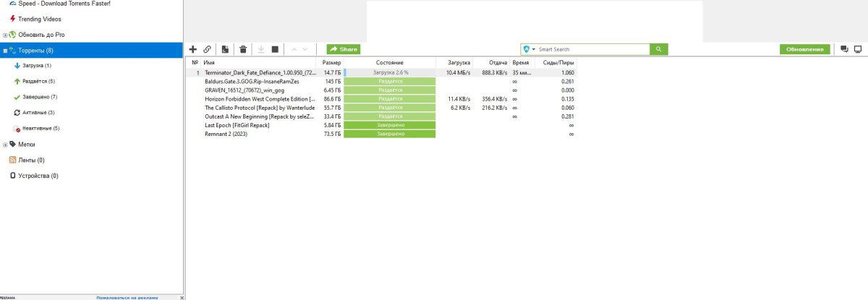Sort by the Размер column header
The height and width of the screenshot is (300, 868).
[x=331, y=63]
